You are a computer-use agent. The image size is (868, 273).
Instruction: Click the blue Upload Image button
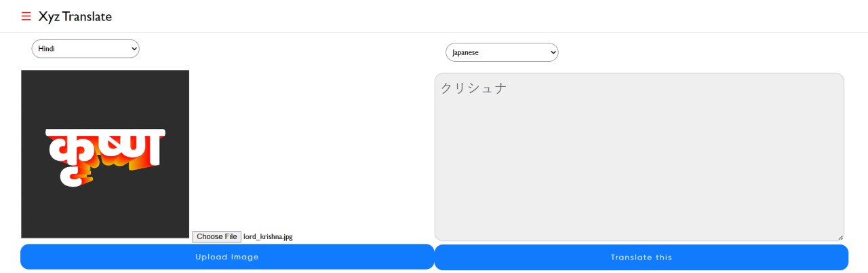(227, 257)
